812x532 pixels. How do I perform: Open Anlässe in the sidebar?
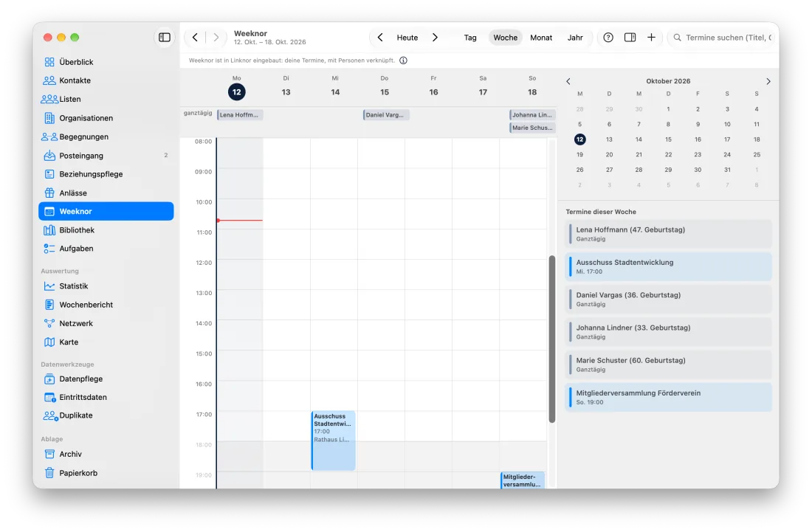click(106, 193)
